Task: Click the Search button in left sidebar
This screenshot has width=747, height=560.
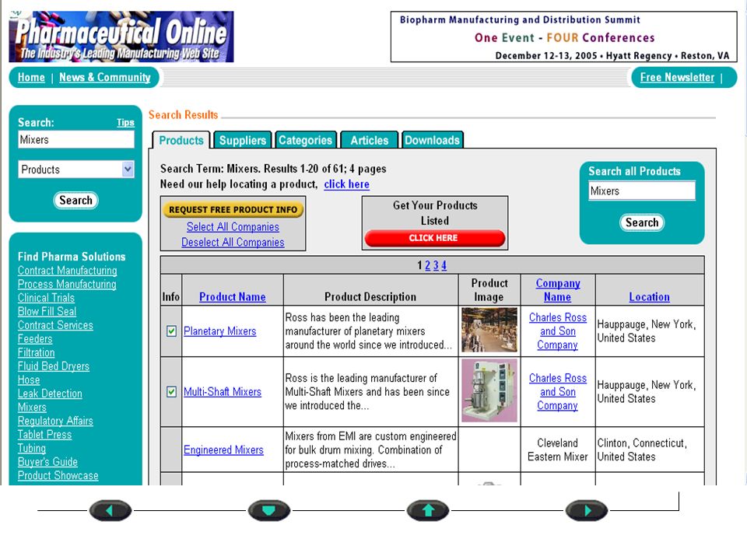Action: coord(75,200)
